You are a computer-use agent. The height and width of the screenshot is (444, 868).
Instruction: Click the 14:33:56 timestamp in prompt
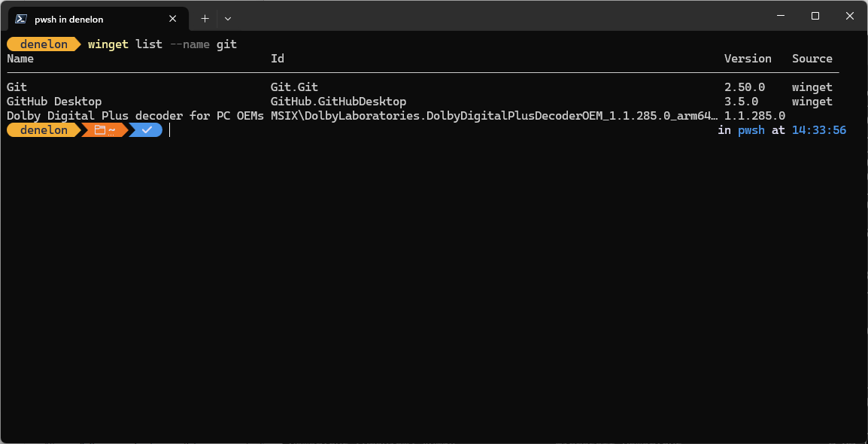(x=818, y=131)
